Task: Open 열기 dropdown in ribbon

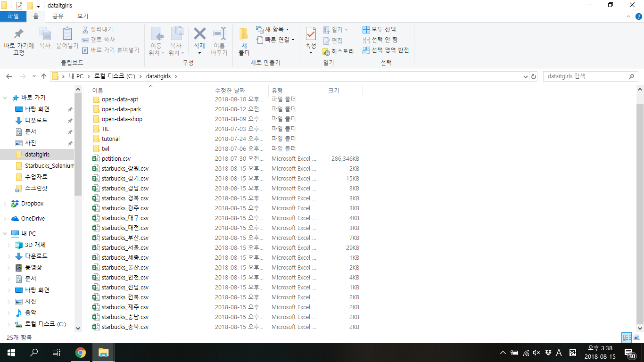Action: pos(335,30)
